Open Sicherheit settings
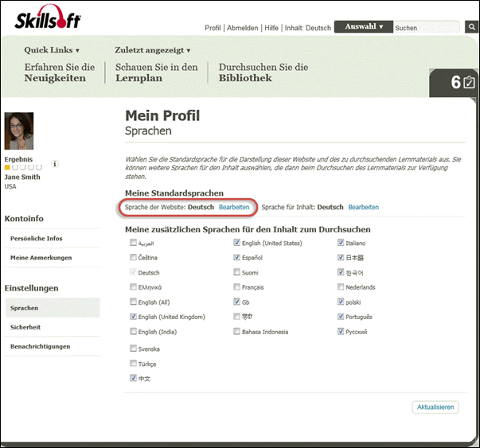Screen dimensions: 480x448 (25, 327)
